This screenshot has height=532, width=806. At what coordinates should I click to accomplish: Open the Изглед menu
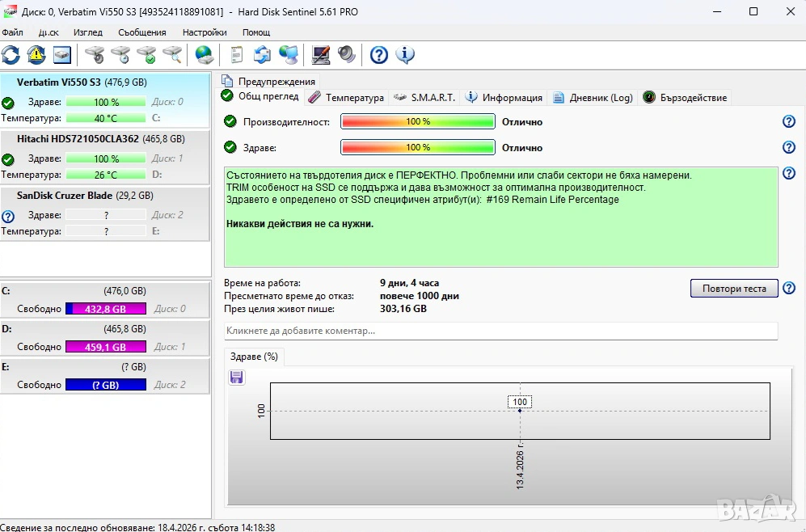(x=87, y=32)
